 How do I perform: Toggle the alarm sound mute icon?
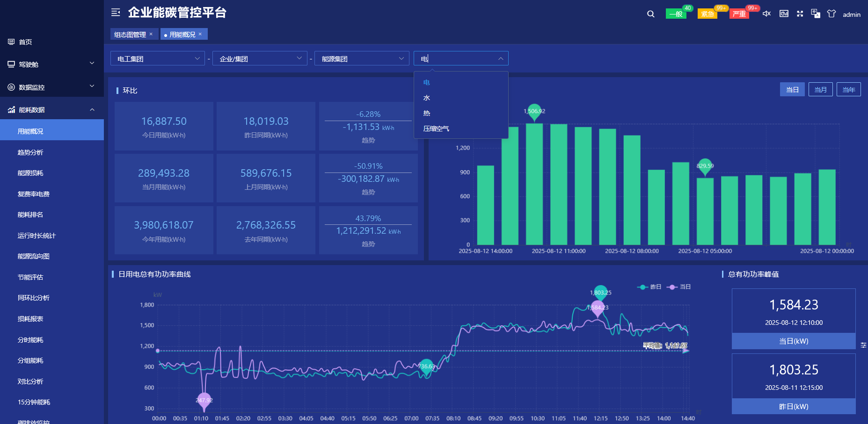click(x=766, y=14)
